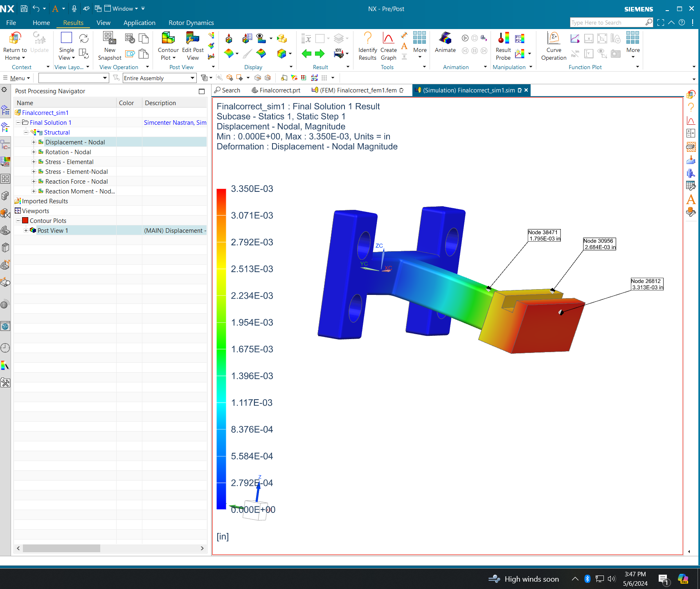Screen dimensions: 700x589
Task: Switch to the Rotor Dynamics tab
Action: point(191,22)
